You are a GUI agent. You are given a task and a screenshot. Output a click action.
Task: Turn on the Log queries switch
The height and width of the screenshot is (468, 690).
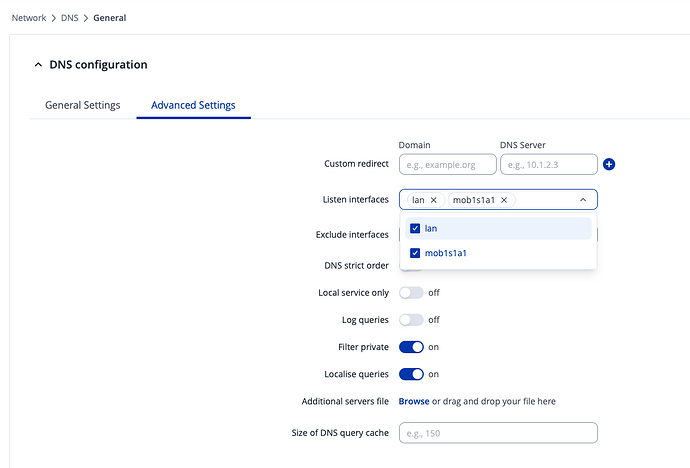click(x=411, y=320)
